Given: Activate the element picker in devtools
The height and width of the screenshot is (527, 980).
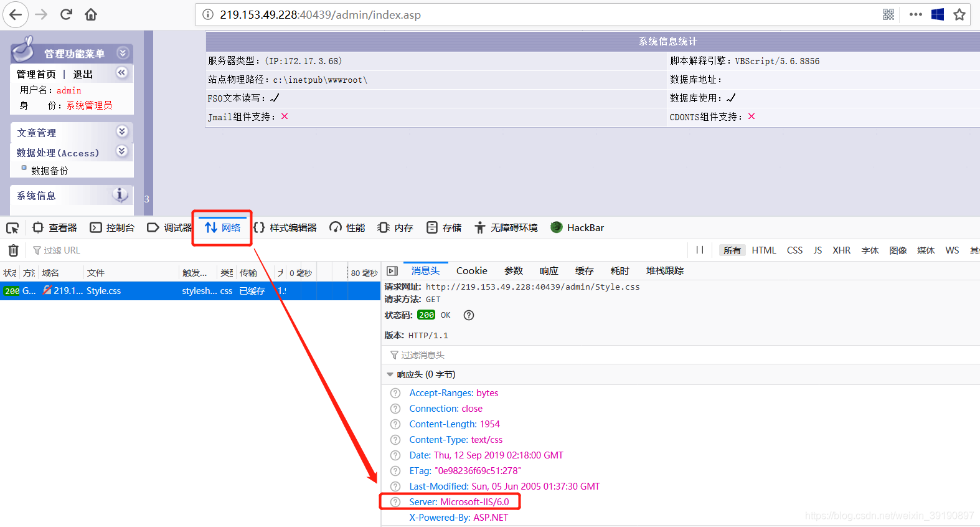Looking at the screenshot, I should pos(12,228).
